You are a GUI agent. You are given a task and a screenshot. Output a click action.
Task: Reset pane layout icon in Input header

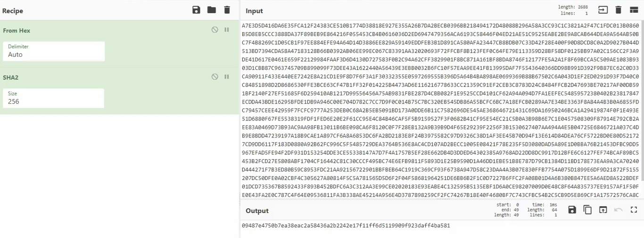[x=634, y=10]
